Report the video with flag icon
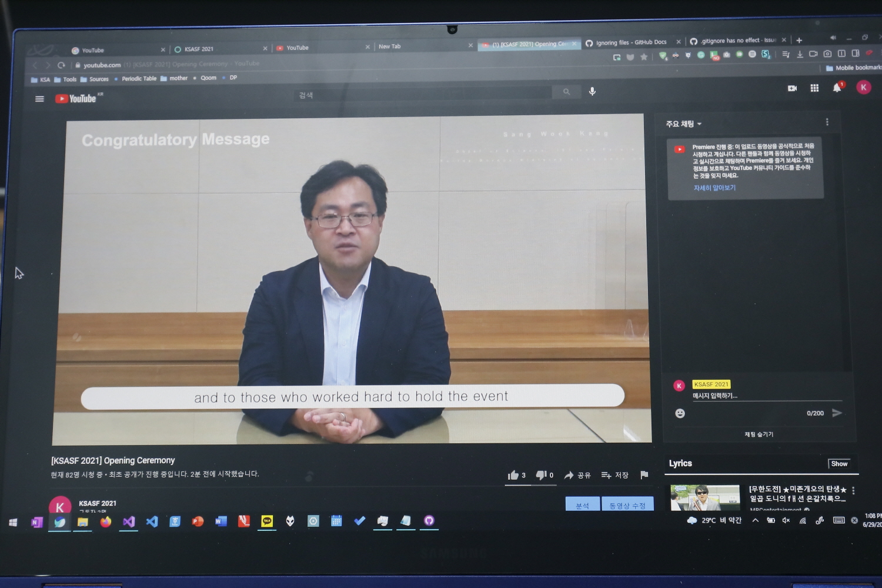This screenshot has height=588, width=882. pyautogui.click(x=644, y=475)
